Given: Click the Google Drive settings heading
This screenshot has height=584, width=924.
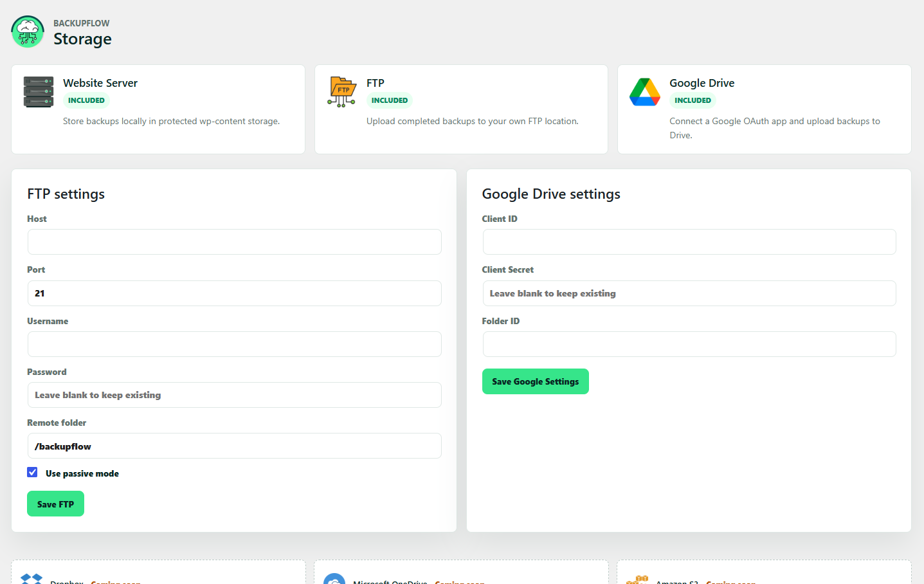Looking at the screenshot, I should pos(551,194).
